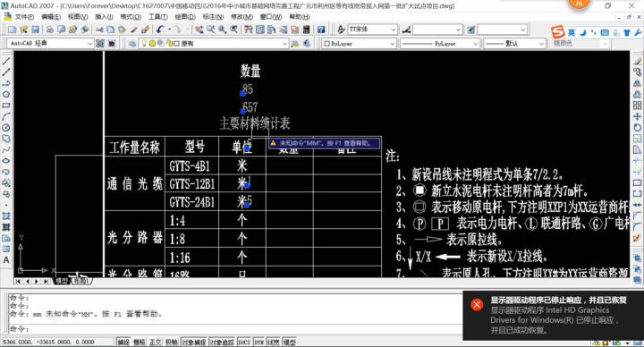The width and height of the screenshot is (644, 347).
Task: Click the Cut scissors icon
Action: 99,30
